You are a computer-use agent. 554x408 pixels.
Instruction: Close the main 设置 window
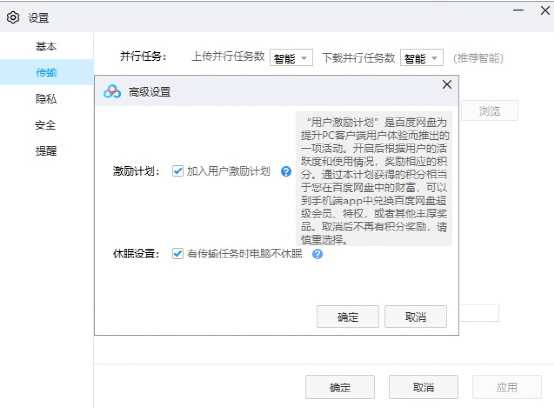pos(545,10)
